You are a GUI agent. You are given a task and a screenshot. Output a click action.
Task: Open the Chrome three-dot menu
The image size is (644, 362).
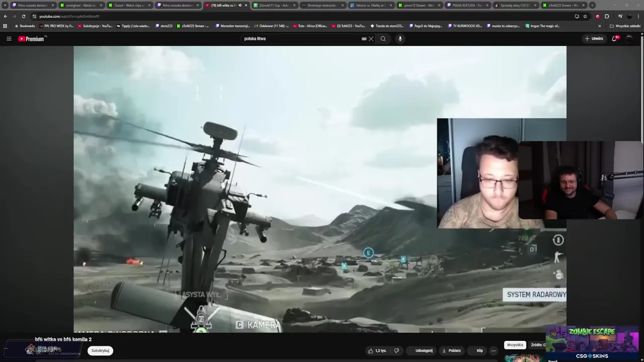(638, 16)
